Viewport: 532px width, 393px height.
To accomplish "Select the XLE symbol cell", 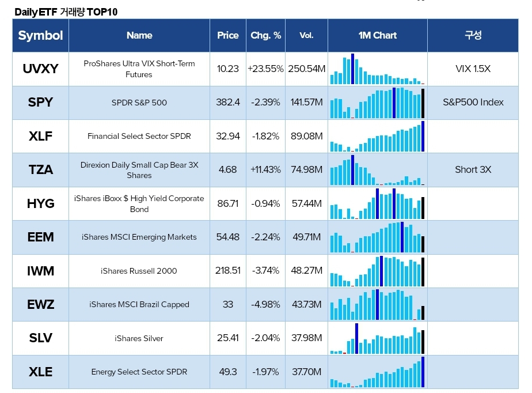I will (40, 372).
